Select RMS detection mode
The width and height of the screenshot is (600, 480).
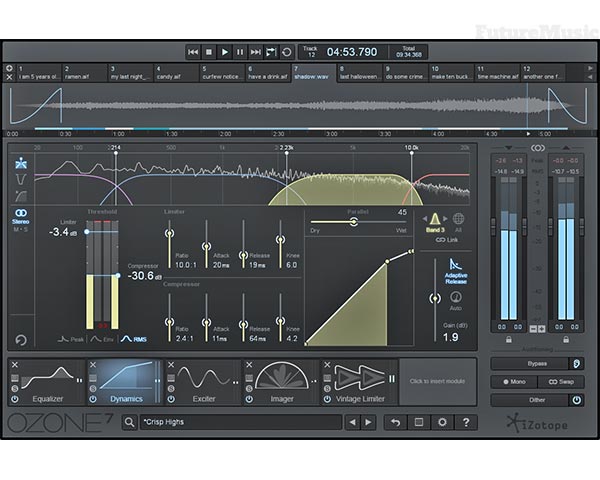[x=134, y=339]
